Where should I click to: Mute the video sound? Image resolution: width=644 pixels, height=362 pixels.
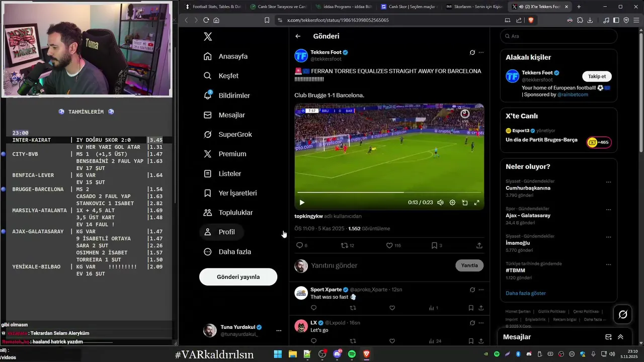(x=440, y=203)
